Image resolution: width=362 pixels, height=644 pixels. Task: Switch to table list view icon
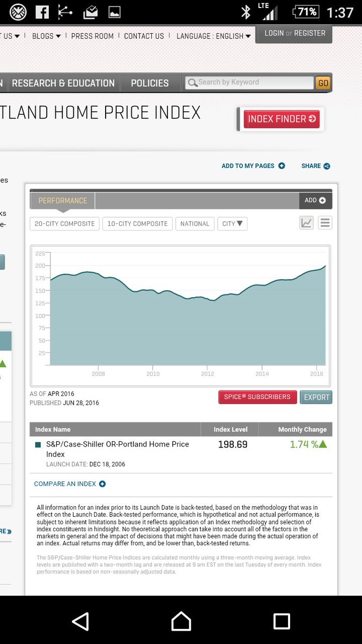[x=325, y=223]
